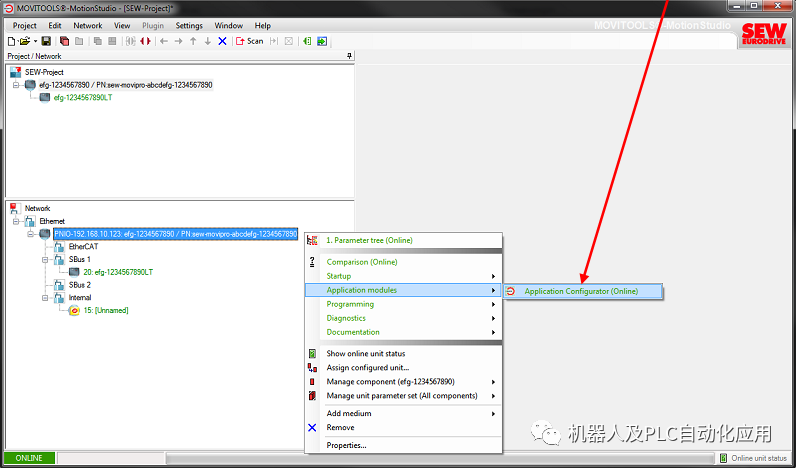Image resolution: width=798 pixels, height=468 pixels.
Task: Start a network Scan
Action: (250, 41)
